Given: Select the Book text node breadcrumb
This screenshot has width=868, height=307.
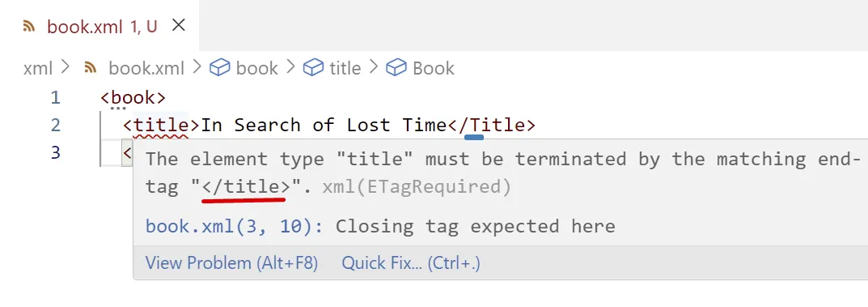Looking at the screenshot, I should (x=434, y=68).
